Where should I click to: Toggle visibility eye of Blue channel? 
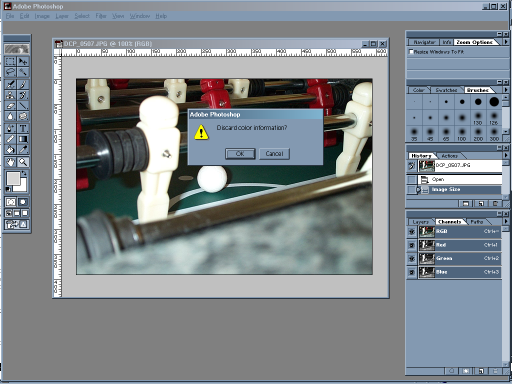[x=412, y=272]
